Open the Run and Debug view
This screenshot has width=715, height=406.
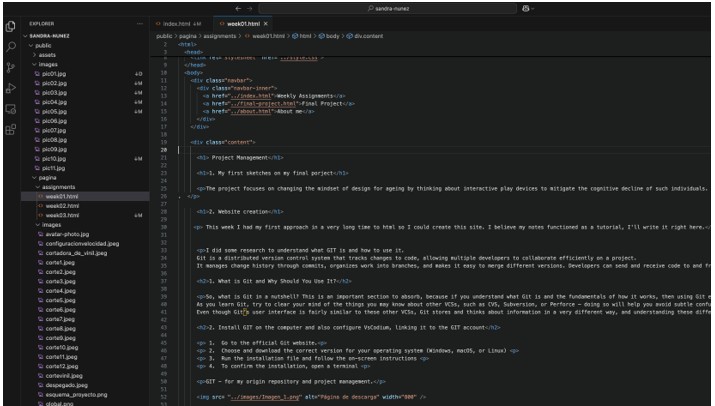[x=10, y=88]
